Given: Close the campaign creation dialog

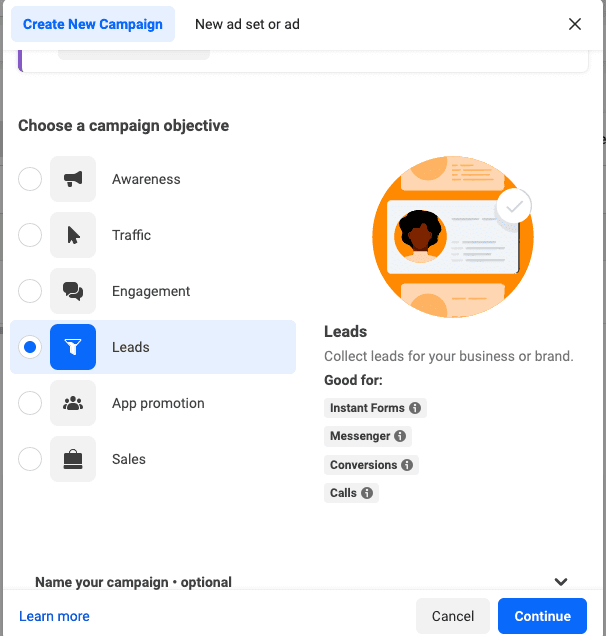Looking at the screenshot, I should pos(575,24).
